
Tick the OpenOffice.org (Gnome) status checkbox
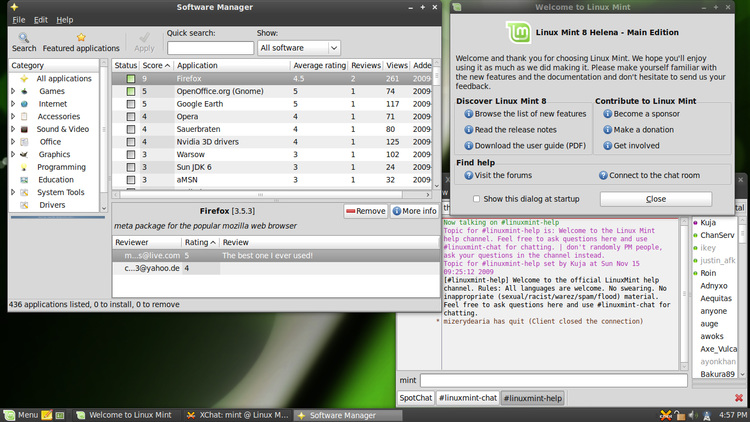(x=131, y=91)
